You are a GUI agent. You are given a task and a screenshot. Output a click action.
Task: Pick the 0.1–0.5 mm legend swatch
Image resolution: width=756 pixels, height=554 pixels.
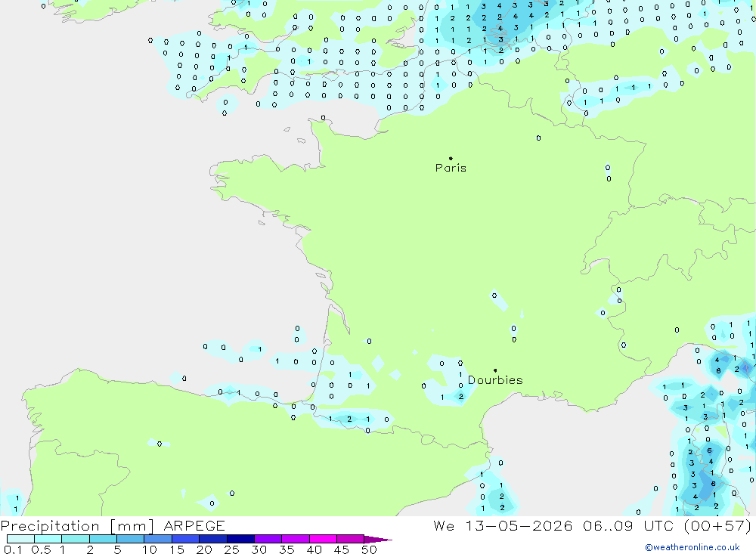(x=20, y=539)
